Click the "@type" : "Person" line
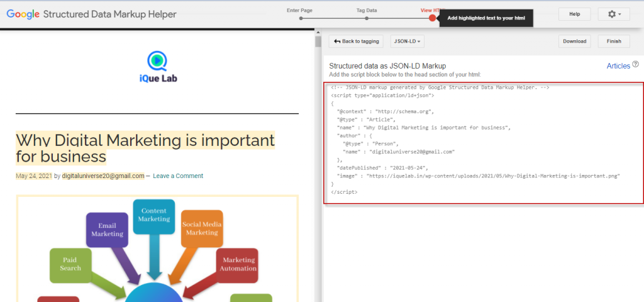This screenshot has width=644, height=302. pos(370,144)
